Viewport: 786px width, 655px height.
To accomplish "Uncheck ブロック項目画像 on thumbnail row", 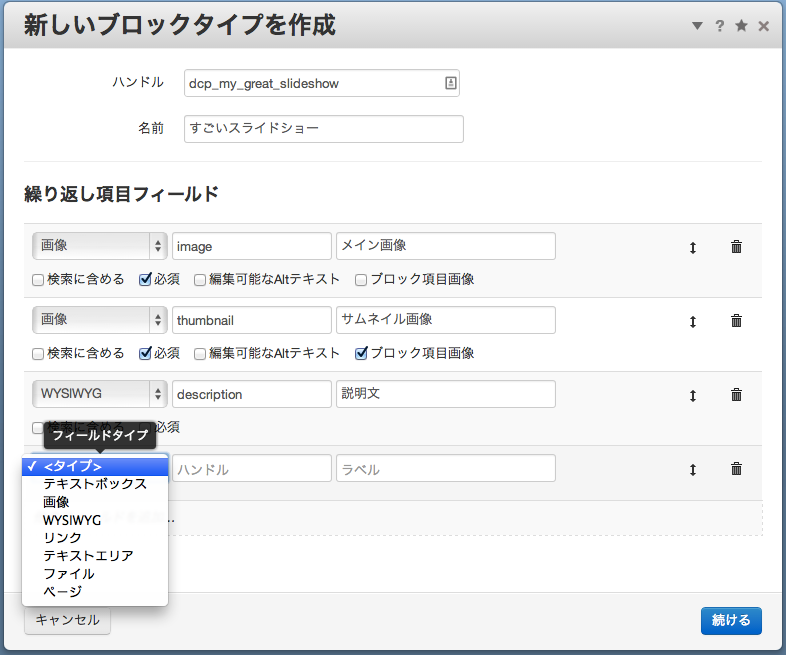I will [362, 354].
